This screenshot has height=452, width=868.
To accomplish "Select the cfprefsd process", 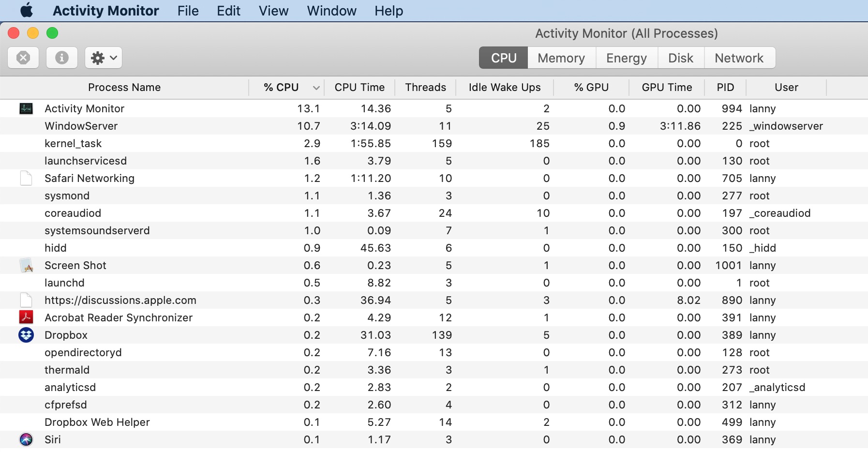I will click(66, 405).
